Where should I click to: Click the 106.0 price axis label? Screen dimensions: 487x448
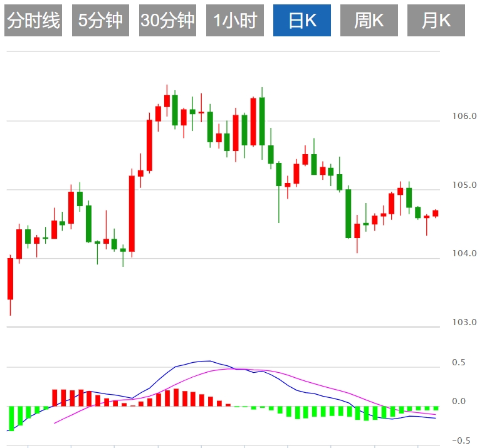464,116
